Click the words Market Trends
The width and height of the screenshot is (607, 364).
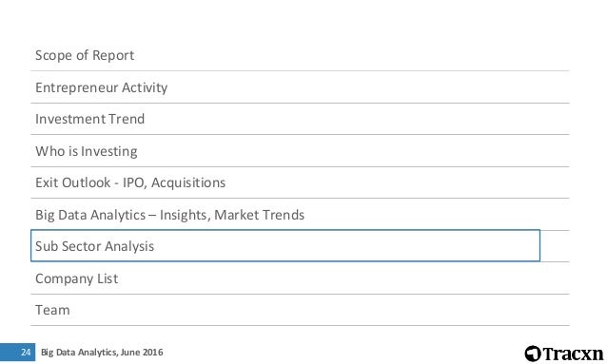(x=260, y=215)
